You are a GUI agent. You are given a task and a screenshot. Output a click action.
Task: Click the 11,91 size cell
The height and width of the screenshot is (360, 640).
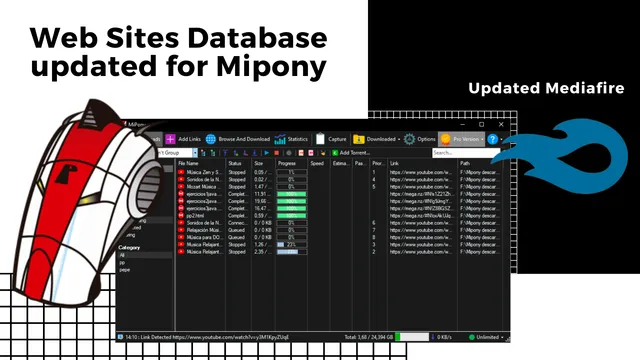262,194
